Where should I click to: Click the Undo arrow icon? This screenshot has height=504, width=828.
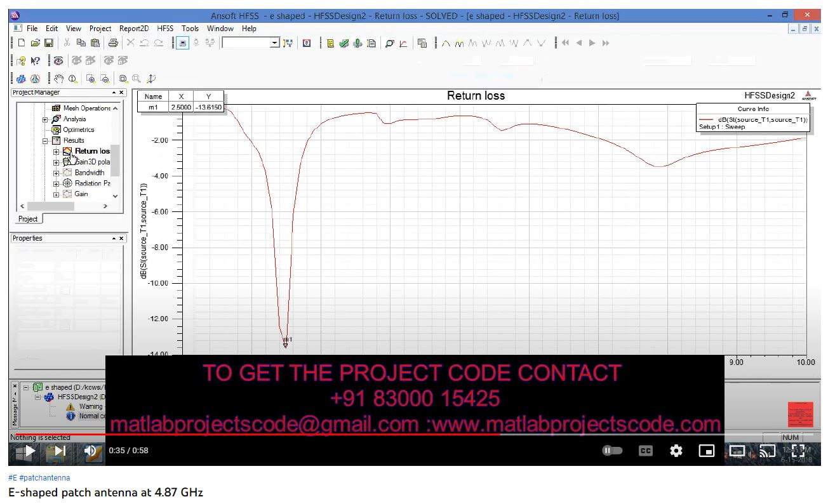pyautogui.click(x=144, y=43)
